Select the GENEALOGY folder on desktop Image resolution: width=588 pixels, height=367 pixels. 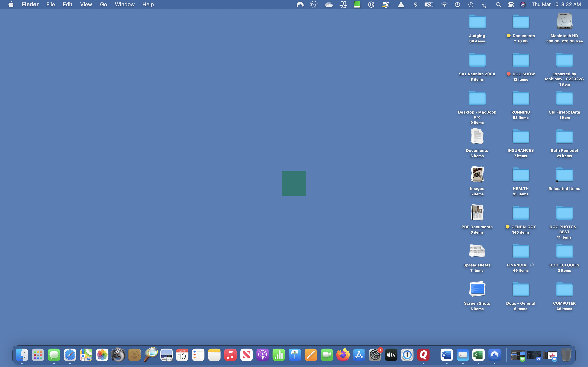[x=521, y=213]
